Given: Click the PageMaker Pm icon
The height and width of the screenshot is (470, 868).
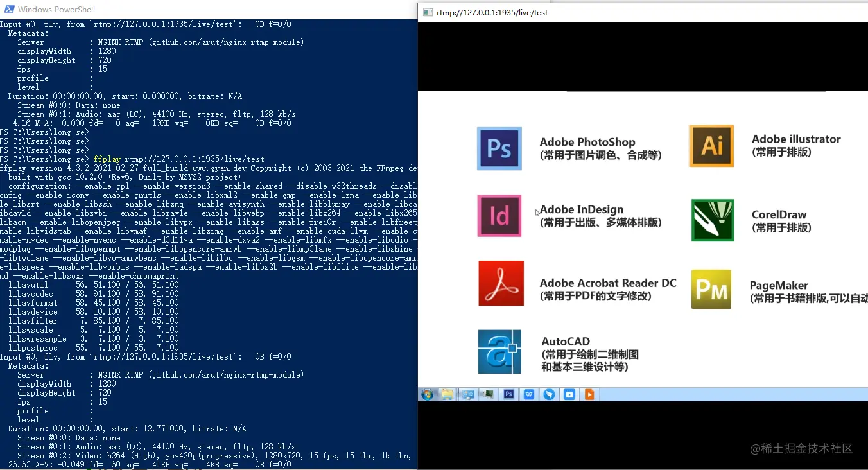Looking at the screenshot, I should tap(711, 290).
